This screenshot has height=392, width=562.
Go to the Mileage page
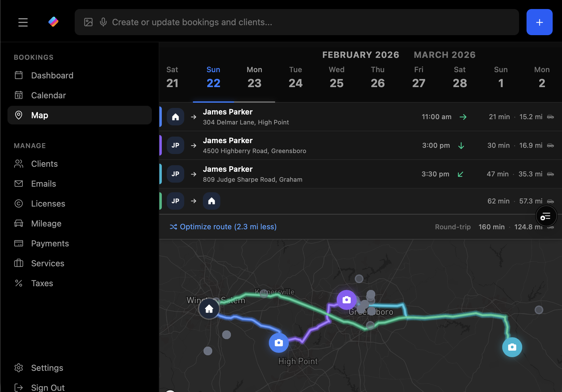pyautogui.click(x=46, y=223)
